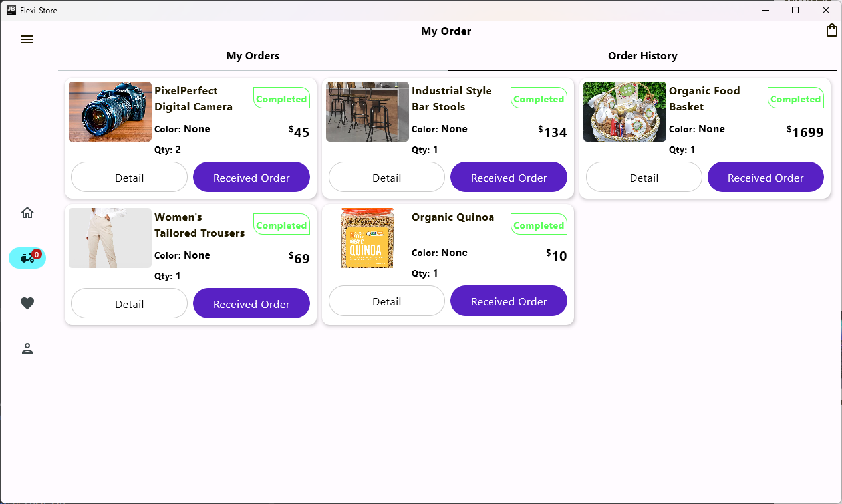The height and width of the screenshot is (504, 842).
Task: Switch to the My Orders tab
Action: pos(253,56)
